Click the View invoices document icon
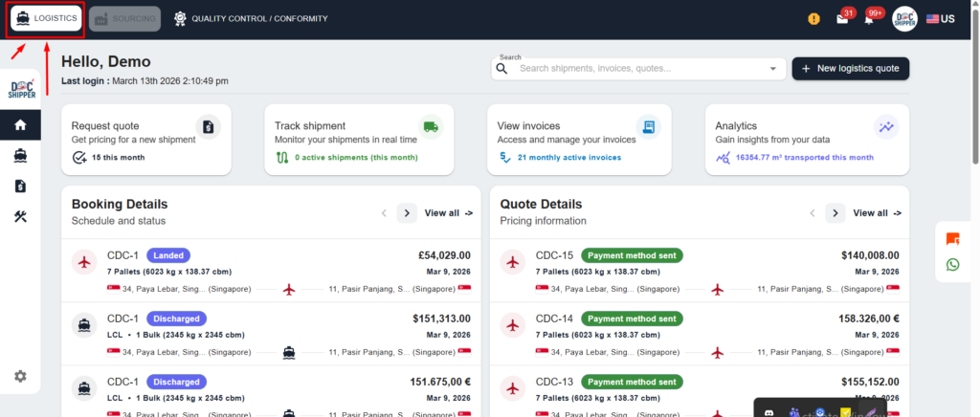The height and width of the screenshot is (417, 980). pyautogui.click(x=649, y=126)
